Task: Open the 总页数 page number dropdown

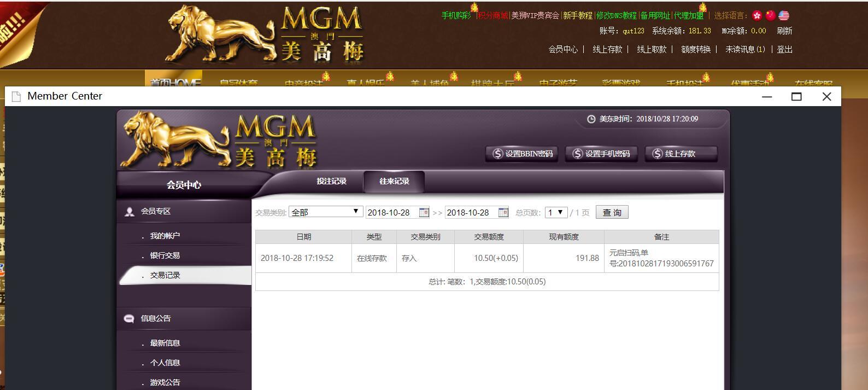Action: pos(556,212)
